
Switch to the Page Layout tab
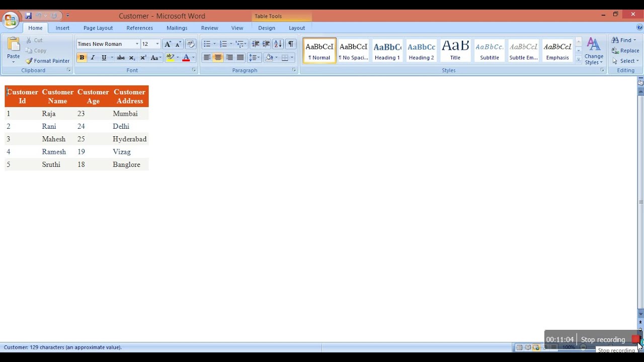[x=98, y=28]
